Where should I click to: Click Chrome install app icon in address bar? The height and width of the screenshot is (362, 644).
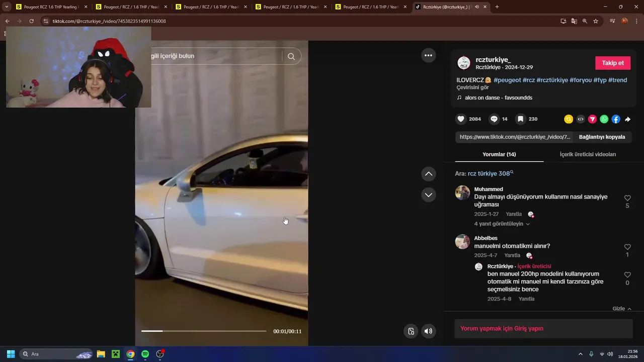click(x=563, y=21)
